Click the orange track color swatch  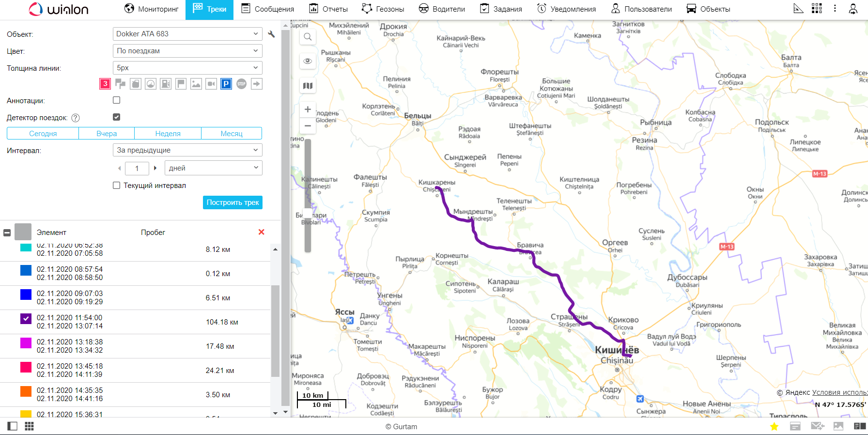26,391
